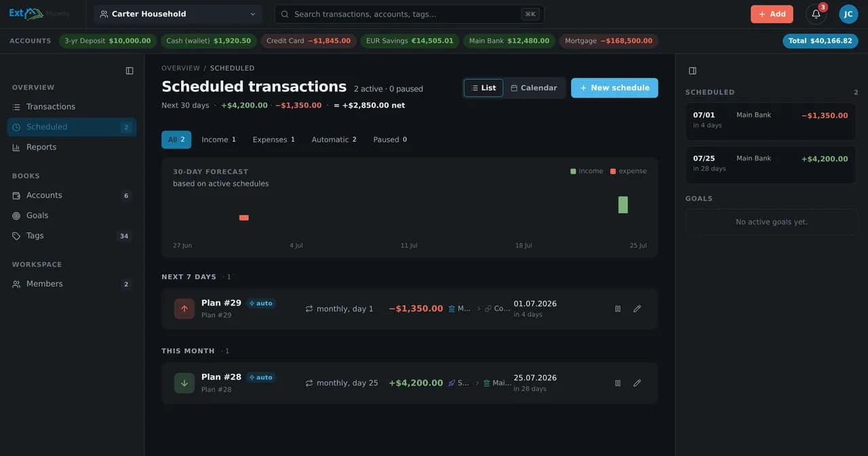Click the income legend swatch

pyautogui.click(x=574, y=171)
